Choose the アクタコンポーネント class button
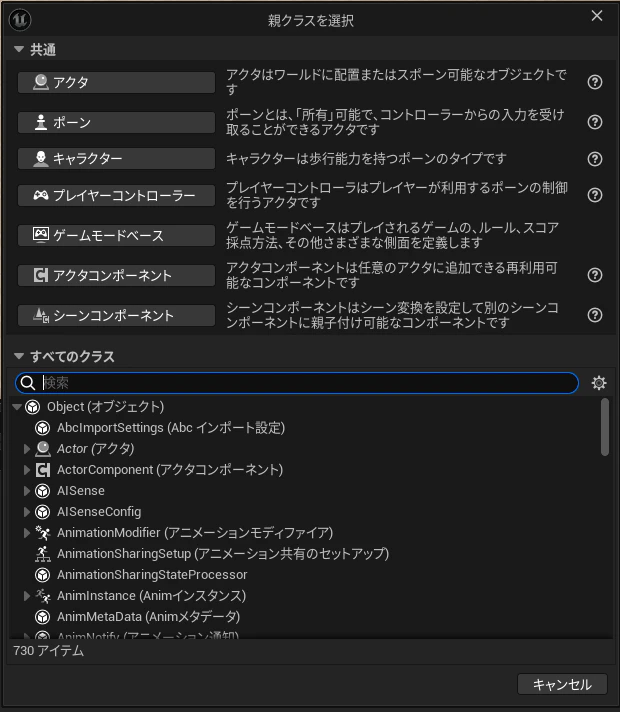 116,275
